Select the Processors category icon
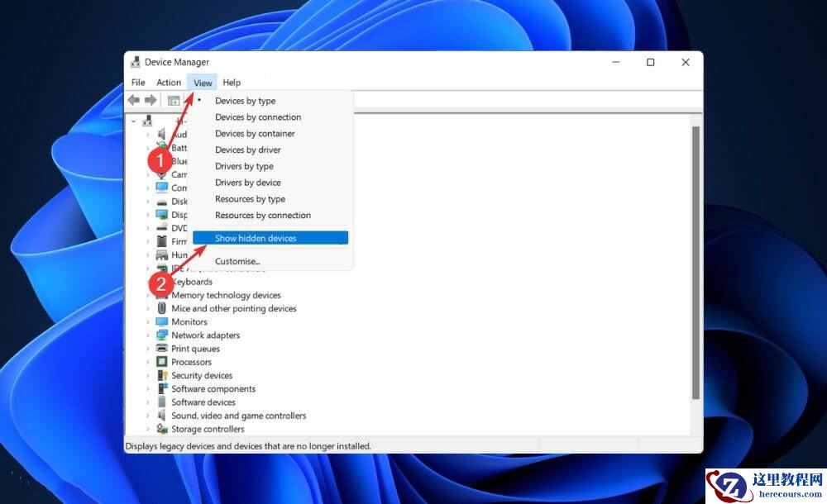The height and width of the screenshot is (504, 827). pos(161,362)
